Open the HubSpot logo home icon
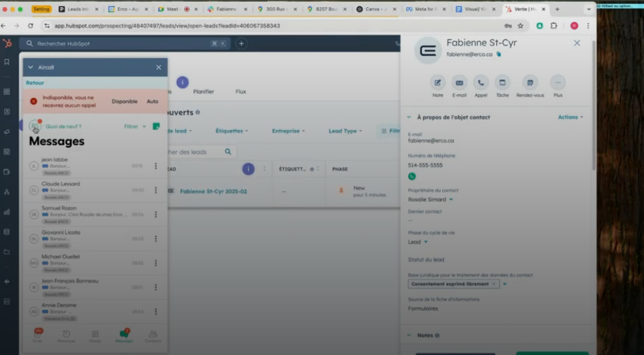This screenshot has height=355, width=644. (x=7, y=43)
